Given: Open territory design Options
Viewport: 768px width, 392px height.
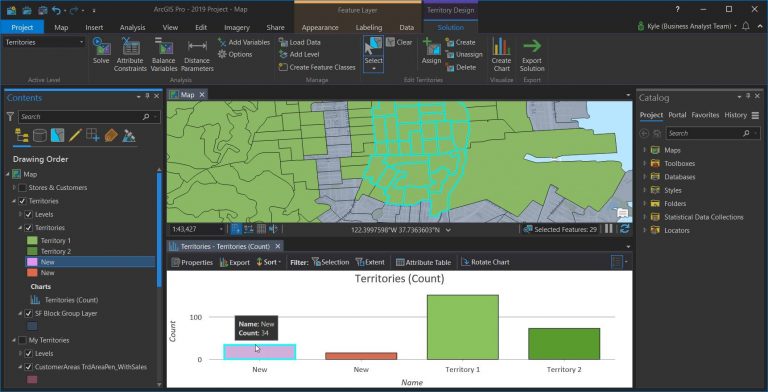Looking at the screenshot, I should [x=235, y=54].
